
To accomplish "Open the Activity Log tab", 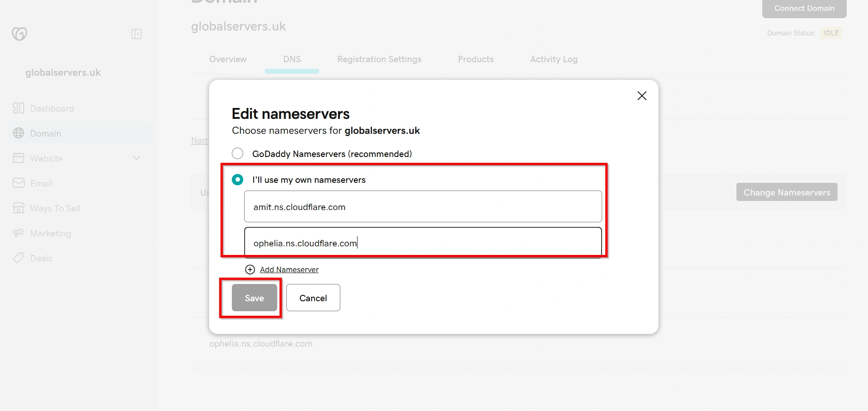I will tap(554, 59).
